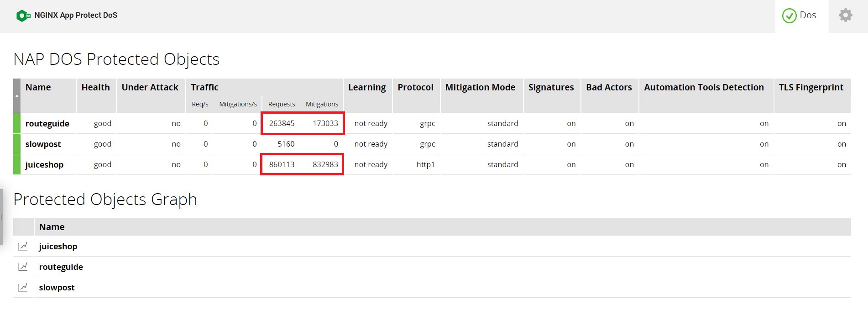Click juiceshop mitigations value 832983
The height and width of the screenshot is (321, 868).
325,164
